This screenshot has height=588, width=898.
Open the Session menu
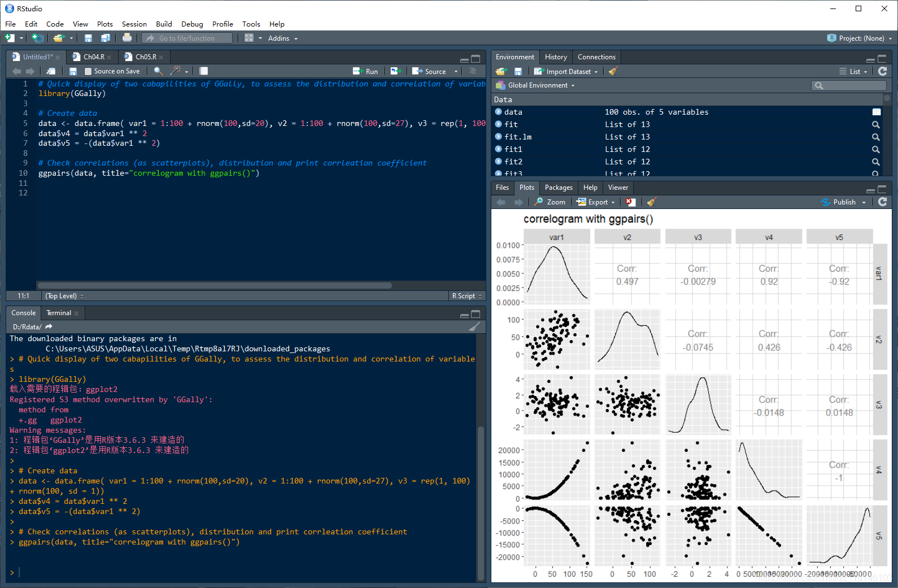click(134, 24)
